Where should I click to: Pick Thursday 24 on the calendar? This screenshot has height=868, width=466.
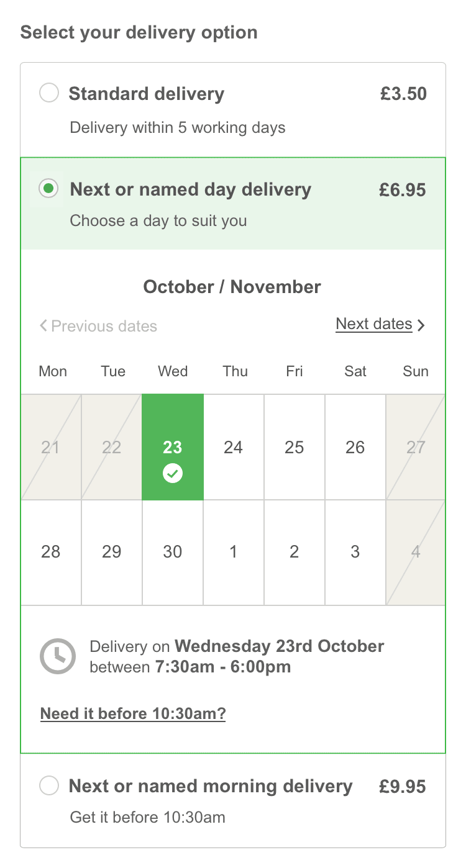pyautogui.click(x=233, y=447)
